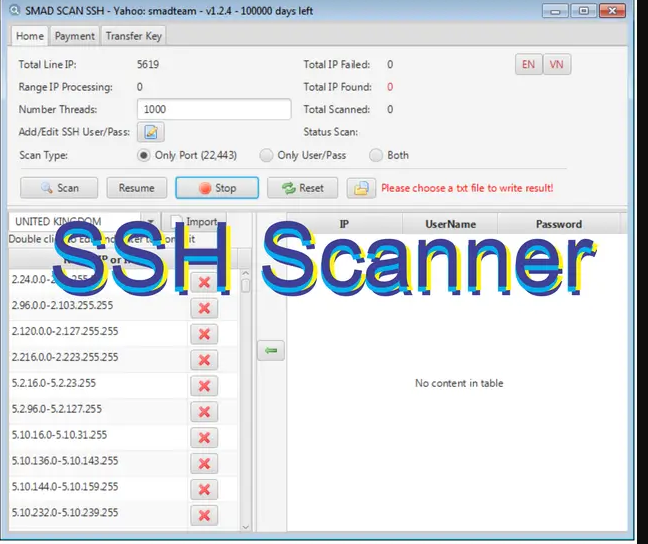Image resolution: width=648 pixels, height=544 pixels.
Task: Click the folder icon to choose result file
Action: [x=361, y=188]
